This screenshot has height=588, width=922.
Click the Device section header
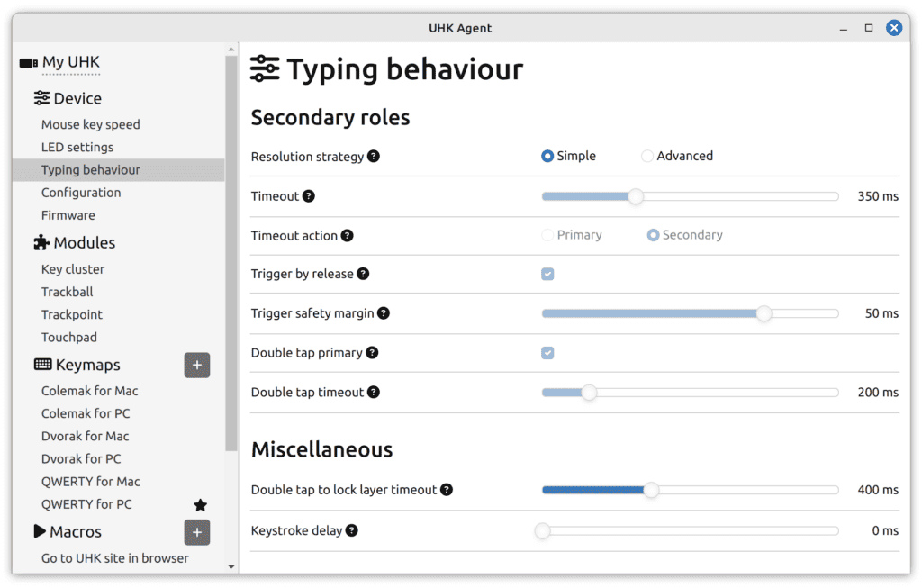[77, 98]
